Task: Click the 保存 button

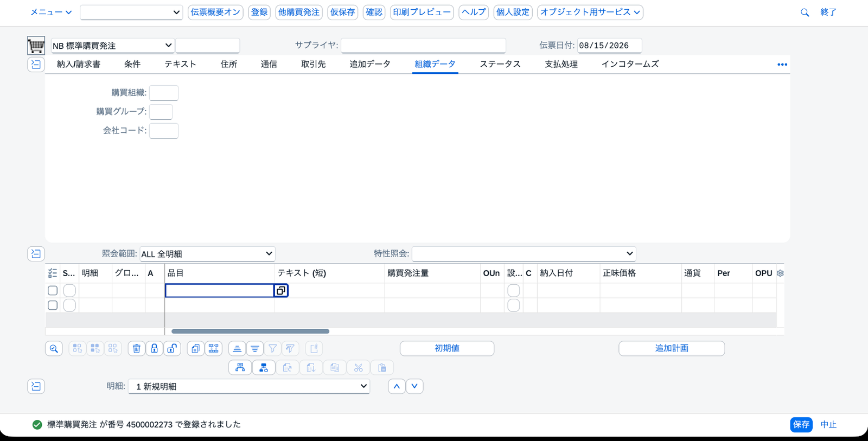Action: (x=801, y=425)
